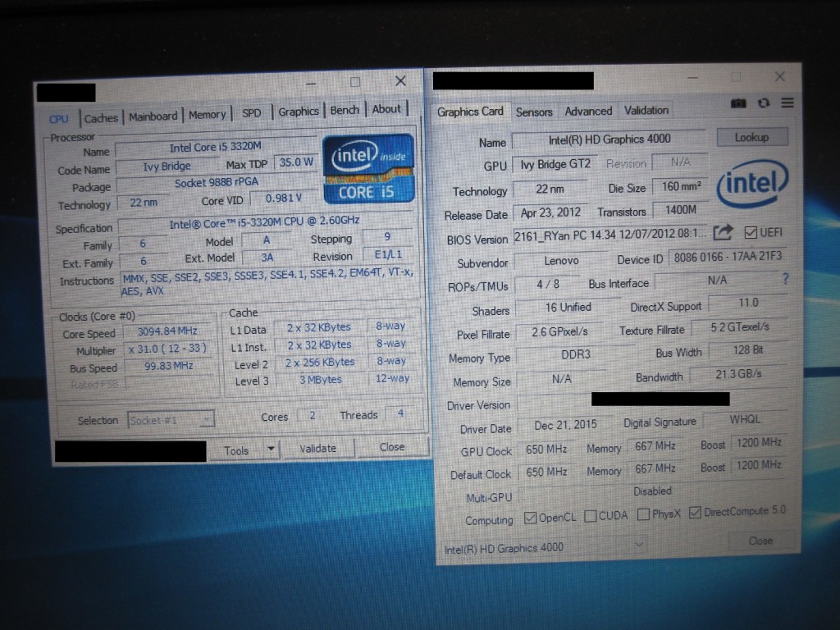Click the Release Date value Apr 23, 2012

[x=550, y=212]
